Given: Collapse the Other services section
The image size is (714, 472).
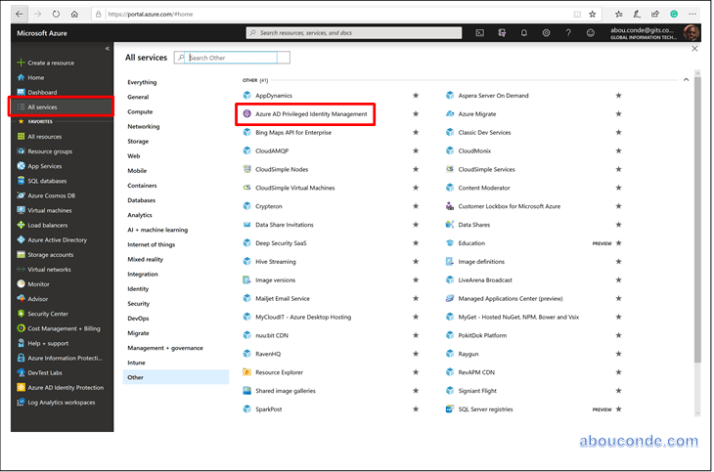Looking at the screenshot, I should 686,79.
